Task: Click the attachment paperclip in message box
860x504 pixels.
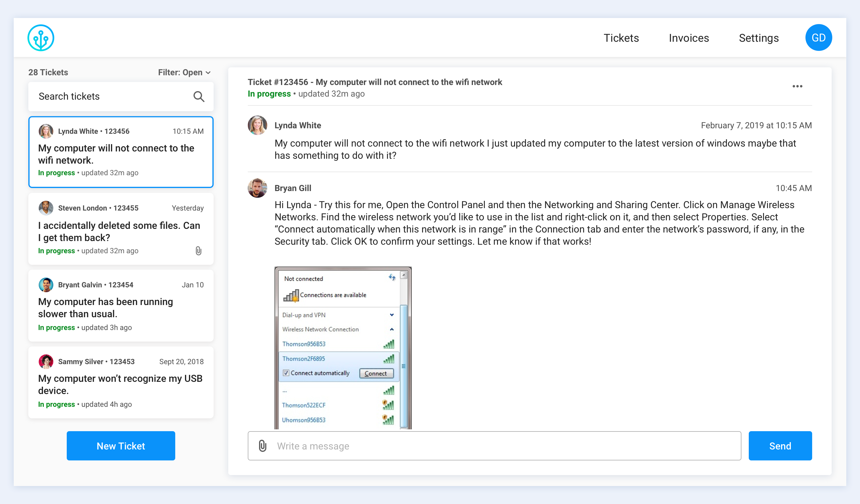Action: [x=262, y=446]
